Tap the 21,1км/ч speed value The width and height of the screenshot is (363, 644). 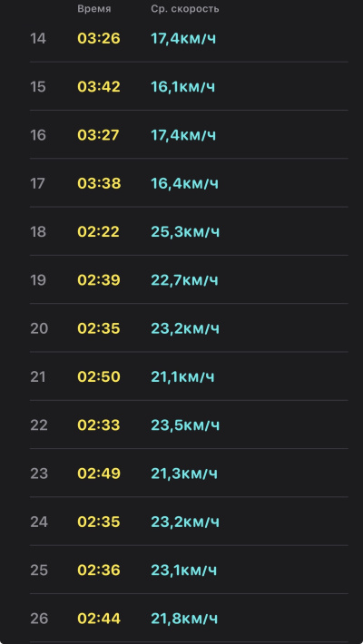click(182, 376)
